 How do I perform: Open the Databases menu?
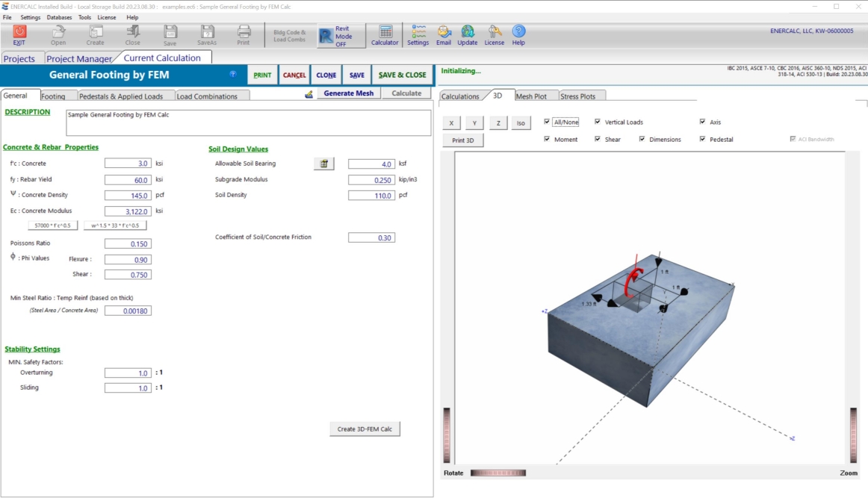click(x=59, y=17)
